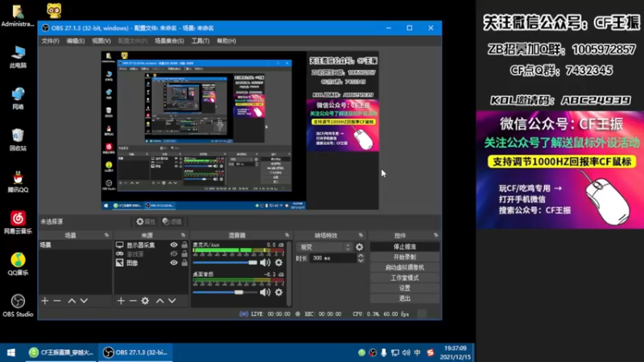
Task: Move the source down in the 来源 panel
Action: (x=171, y=301)
